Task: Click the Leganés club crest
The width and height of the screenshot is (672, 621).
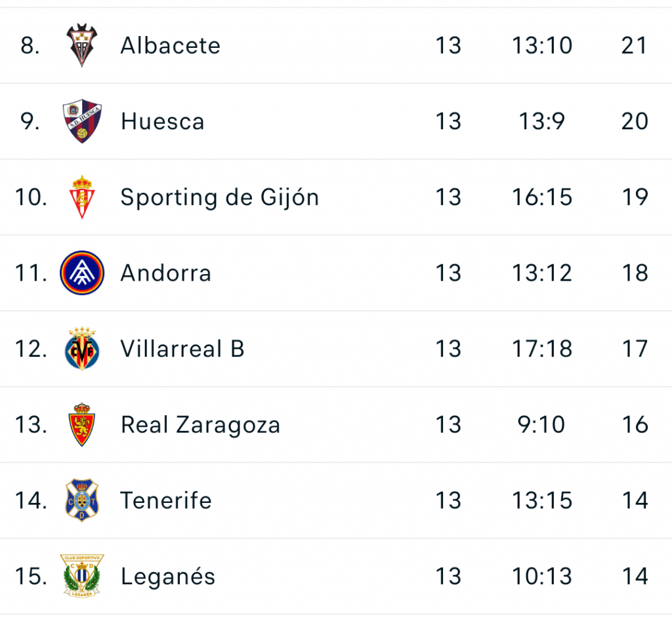Action: [x=82, y=576]
